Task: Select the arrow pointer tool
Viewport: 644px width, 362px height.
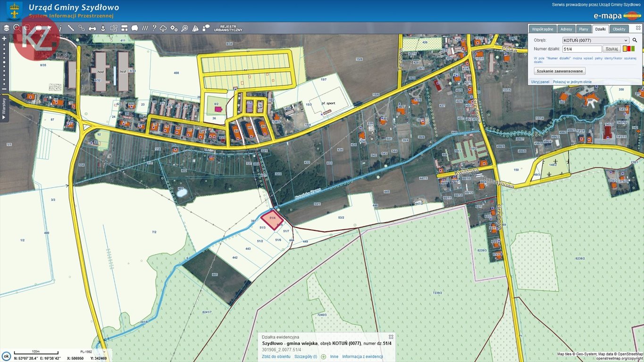Action: [x=49, y=28]
